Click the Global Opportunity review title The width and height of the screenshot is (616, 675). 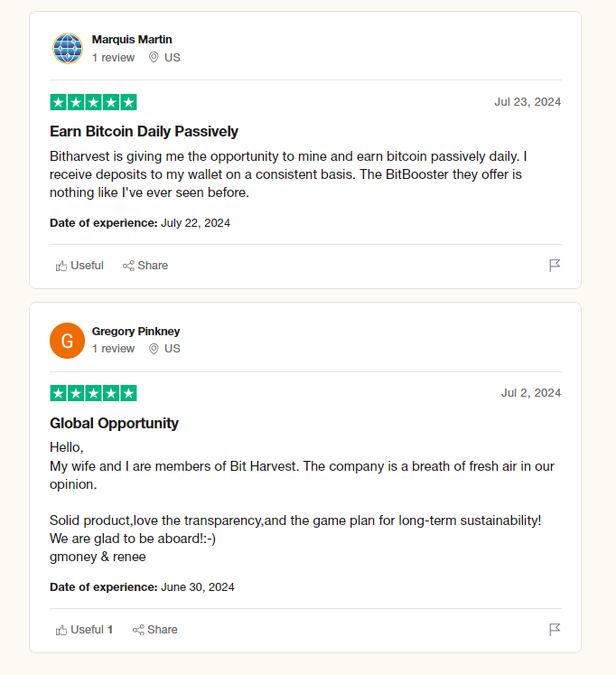114,423
